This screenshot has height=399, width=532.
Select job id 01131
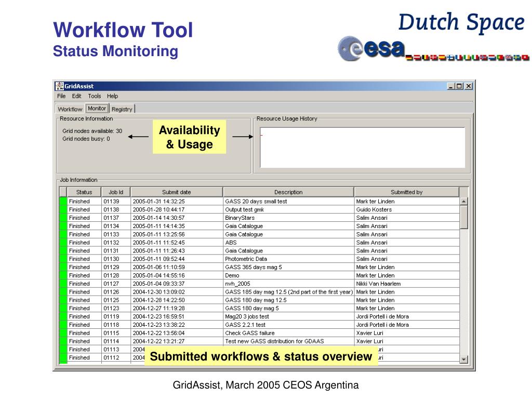[116, 251]
